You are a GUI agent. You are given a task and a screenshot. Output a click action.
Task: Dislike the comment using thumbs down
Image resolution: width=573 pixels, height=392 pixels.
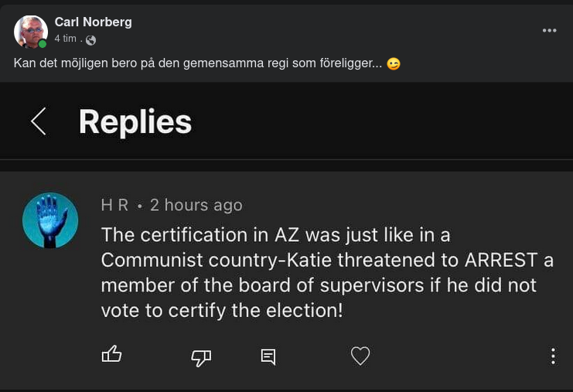point(201,357)
